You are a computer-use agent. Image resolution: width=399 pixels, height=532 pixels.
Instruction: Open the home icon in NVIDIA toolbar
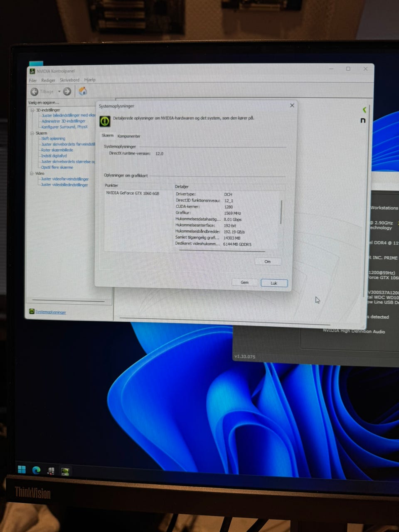[x=83, y=91]
